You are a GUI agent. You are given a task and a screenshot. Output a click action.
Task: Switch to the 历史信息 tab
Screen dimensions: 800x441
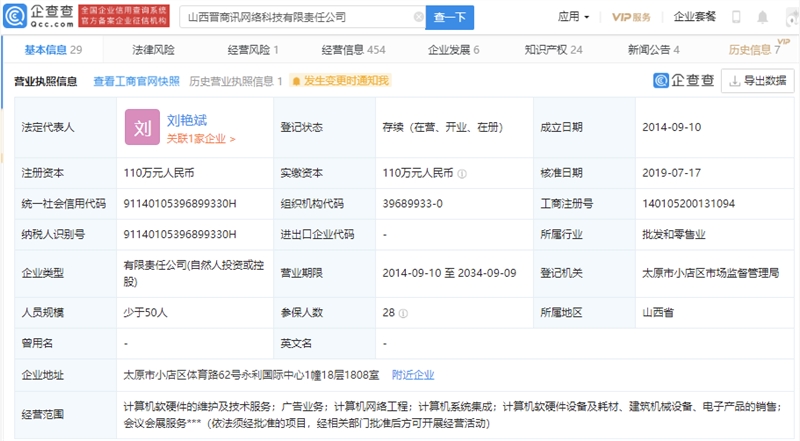coord(754,50)
